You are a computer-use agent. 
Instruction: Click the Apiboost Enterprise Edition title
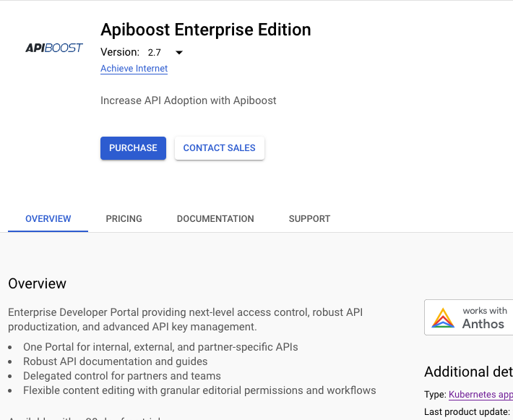pos(206,30)
